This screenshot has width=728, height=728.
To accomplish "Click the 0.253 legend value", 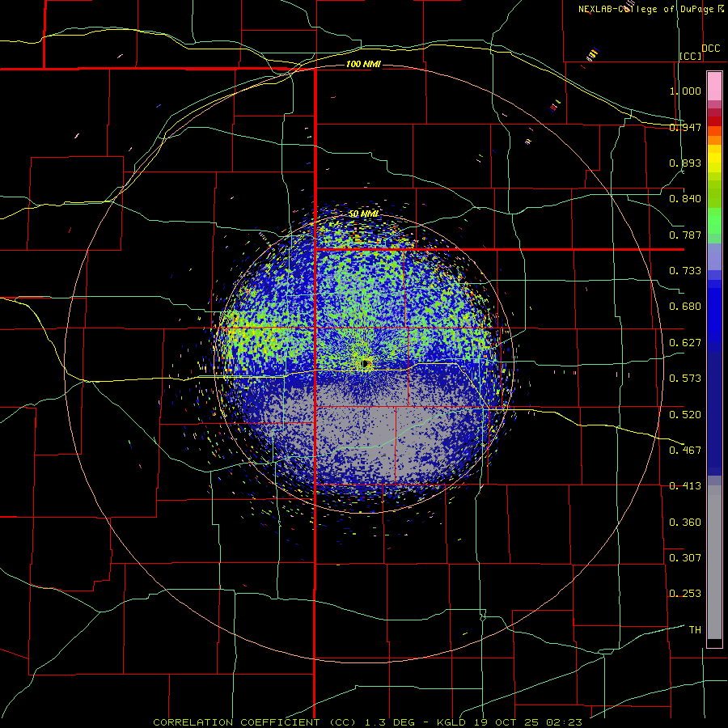I will (x=685, y=594).
